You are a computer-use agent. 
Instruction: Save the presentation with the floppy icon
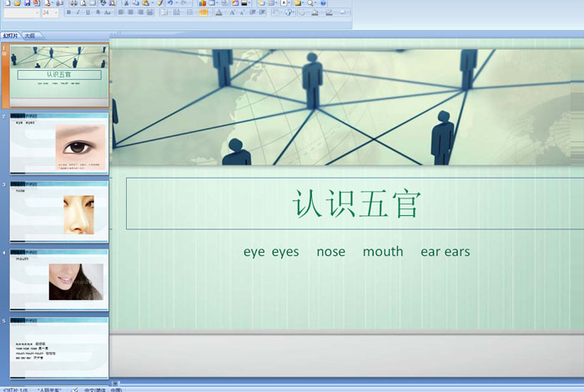click(x=28, y=3)
